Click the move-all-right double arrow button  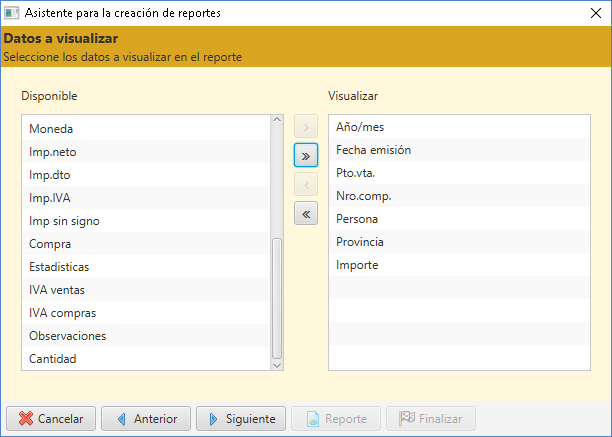coord(306,155)
